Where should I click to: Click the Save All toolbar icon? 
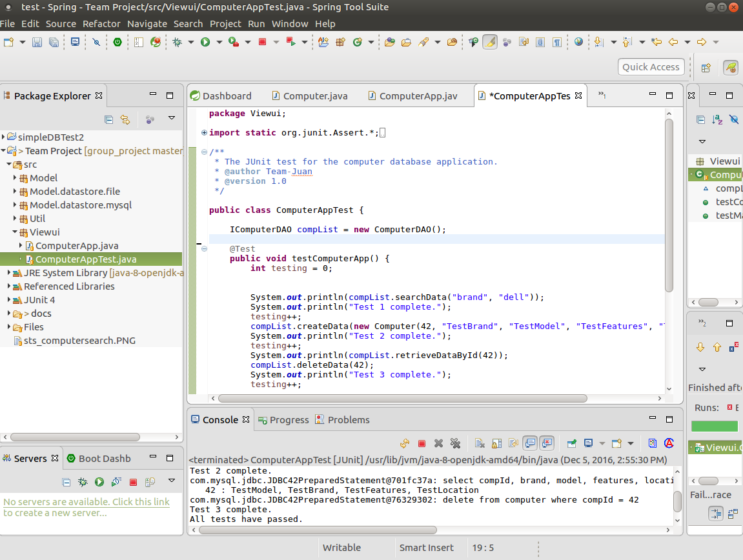coord(54,42)
